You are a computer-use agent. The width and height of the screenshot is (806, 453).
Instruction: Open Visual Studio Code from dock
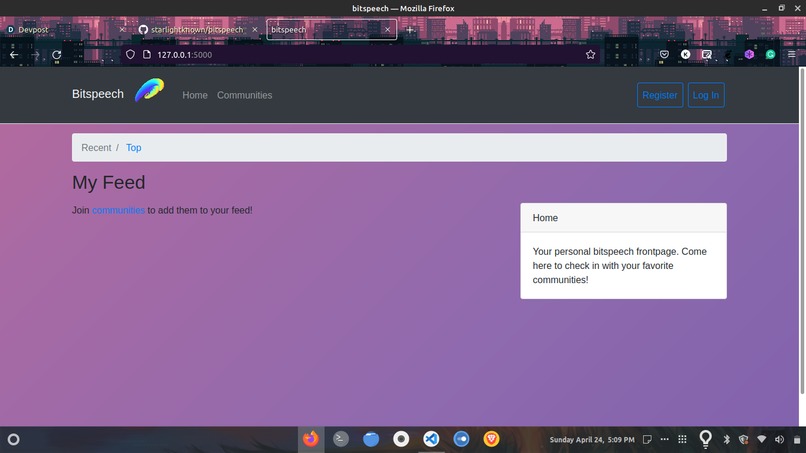(x=431, y=439)
